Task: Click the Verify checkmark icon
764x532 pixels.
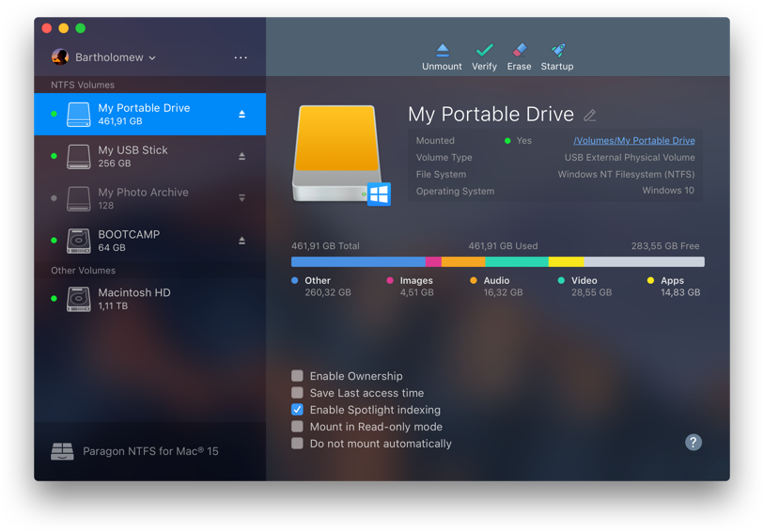Action: point(484,50)
